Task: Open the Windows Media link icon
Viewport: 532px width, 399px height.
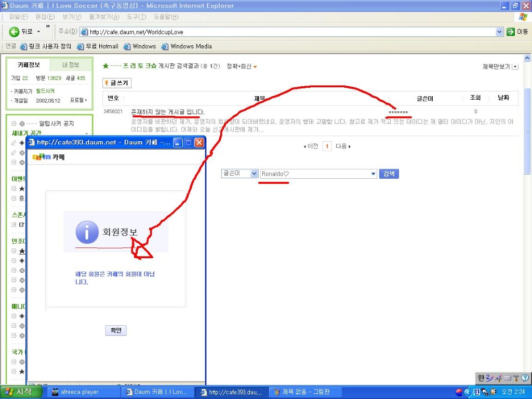Action: point(165,46)
